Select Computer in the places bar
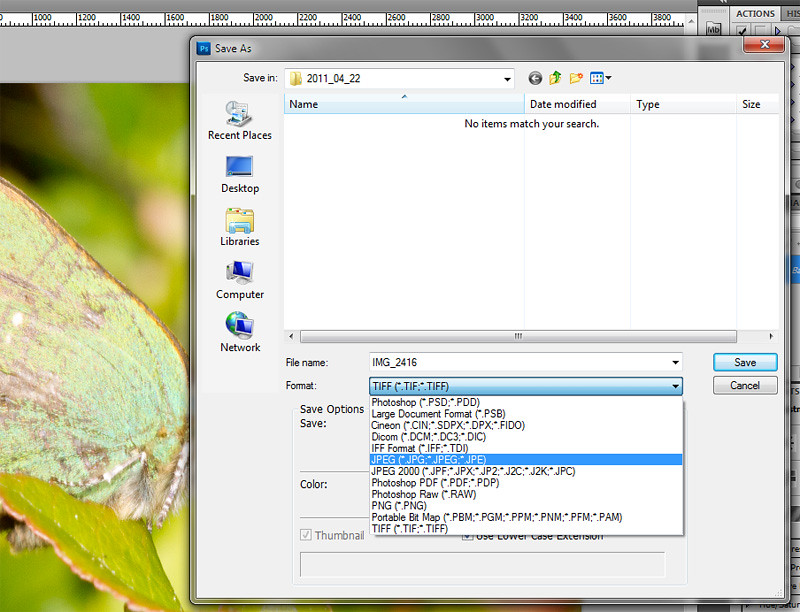Screen dimensions: 800x612 [x=239, y=280]
